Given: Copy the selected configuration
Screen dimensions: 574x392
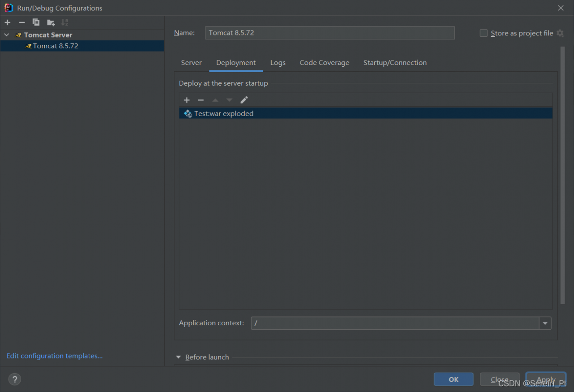Looking at the screenshot, I should (36, 22).
